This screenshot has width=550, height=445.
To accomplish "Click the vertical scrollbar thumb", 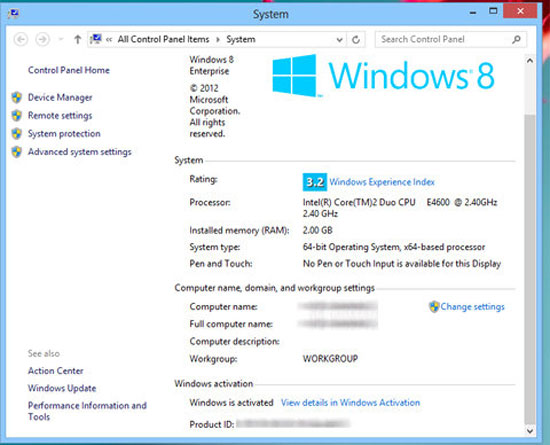I will pyautogui.click(x=530, y=269).
